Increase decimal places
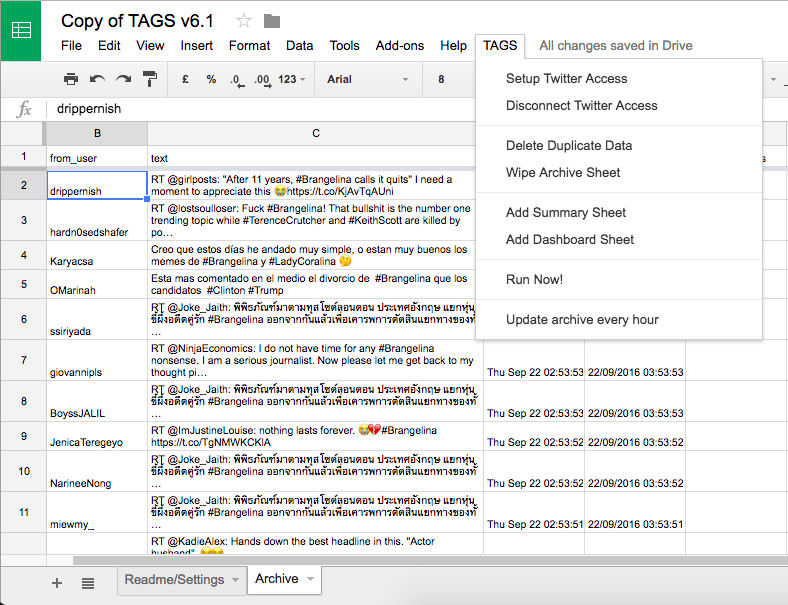 (x=263, y=80)
